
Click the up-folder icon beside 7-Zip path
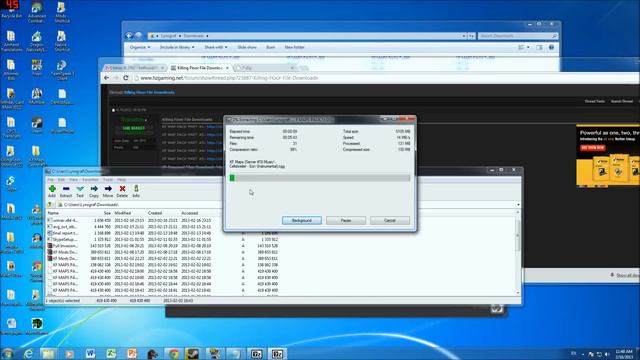pyautogui.click(x=50, y=204)
